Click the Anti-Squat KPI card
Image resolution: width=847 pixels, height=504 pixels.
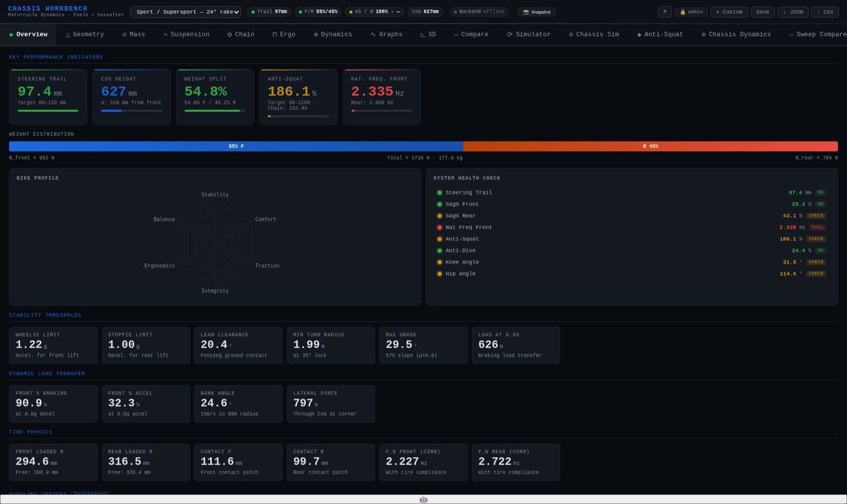point(298,97)
